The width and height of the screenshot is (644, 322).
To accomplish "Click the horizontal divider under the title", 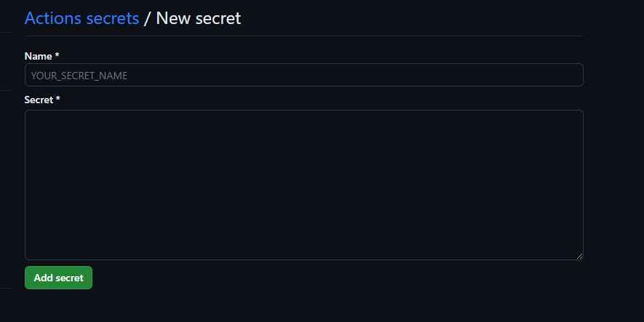I will pyautogui.click(x=303, y=36).
